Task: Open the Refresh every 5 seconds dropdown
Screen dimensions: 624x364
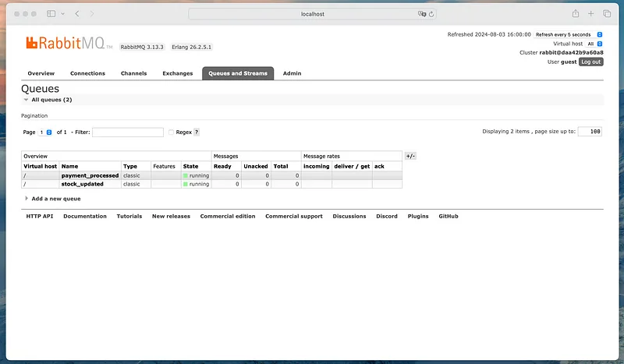Action: point(569,34)
